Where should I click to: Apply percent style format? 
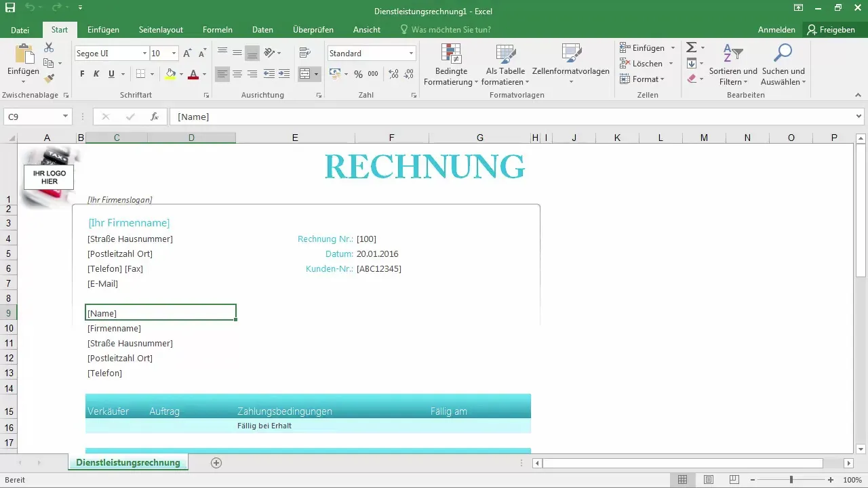(358, 74)
